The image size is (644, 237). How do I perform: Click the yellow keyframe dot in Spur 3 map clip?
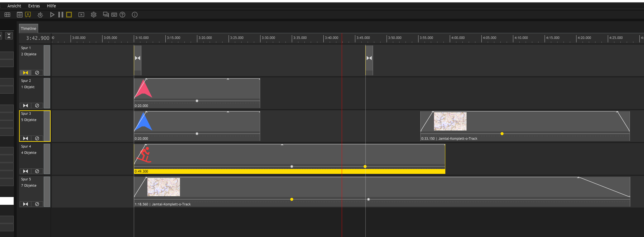click(x=502, y=134)
